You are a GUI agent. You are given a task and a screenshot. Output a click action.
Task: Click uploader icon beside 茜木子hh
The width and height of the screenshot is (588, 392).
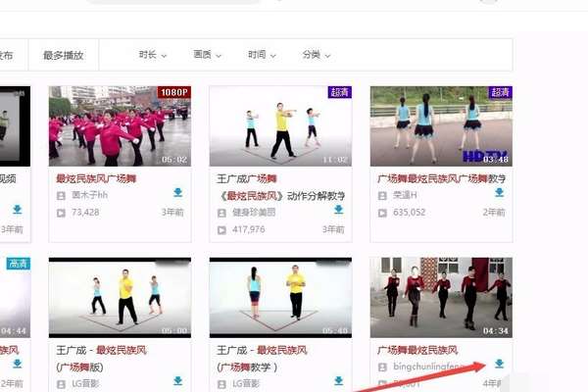(x=61, y=195)
